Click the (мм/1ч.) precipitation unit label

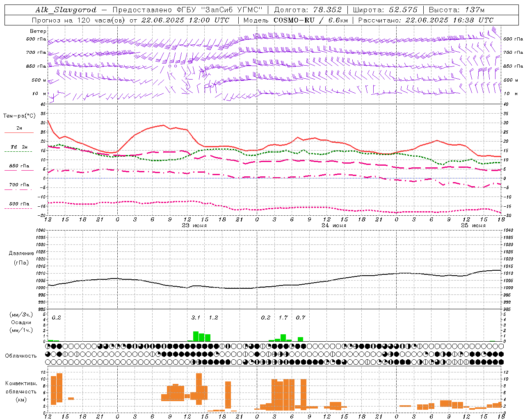pyautogui.click(x=21, y=330)
